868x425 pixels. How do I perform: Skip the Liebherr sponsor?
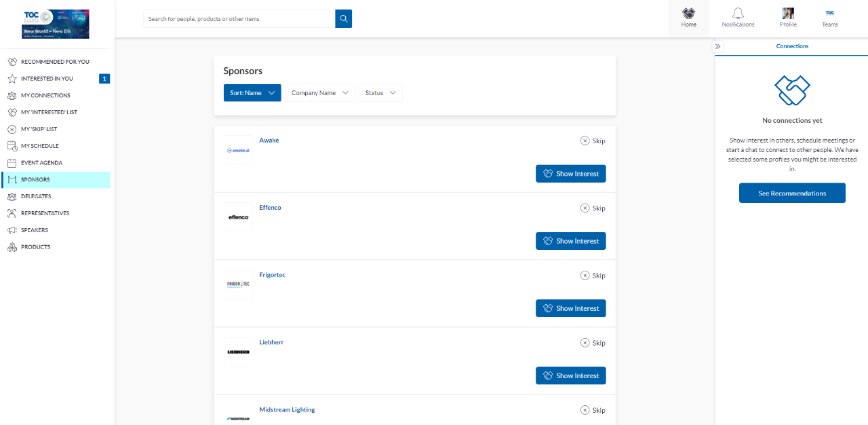(593, 342)
